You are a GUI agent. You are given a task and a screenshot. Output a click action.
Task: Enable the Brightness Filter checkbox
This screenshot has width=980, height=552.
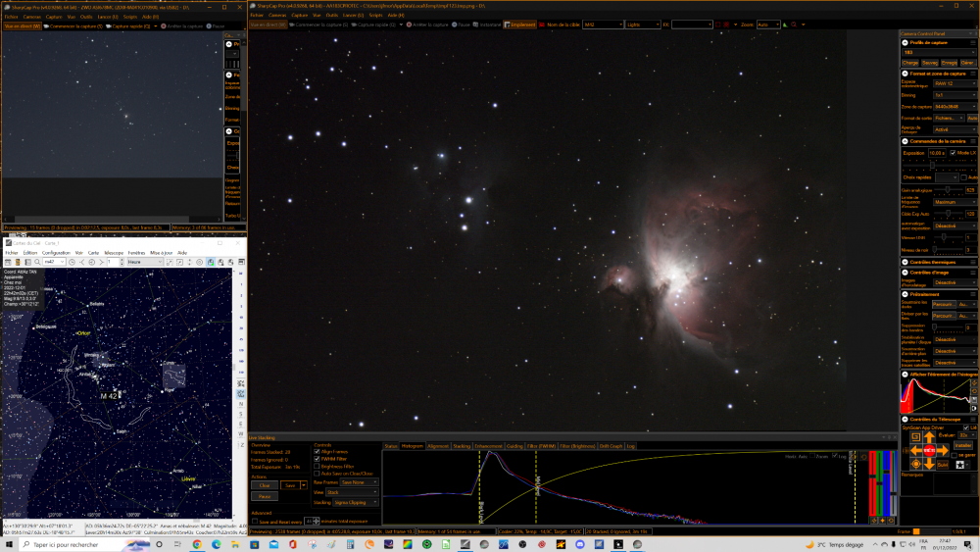tap(317, 467)
